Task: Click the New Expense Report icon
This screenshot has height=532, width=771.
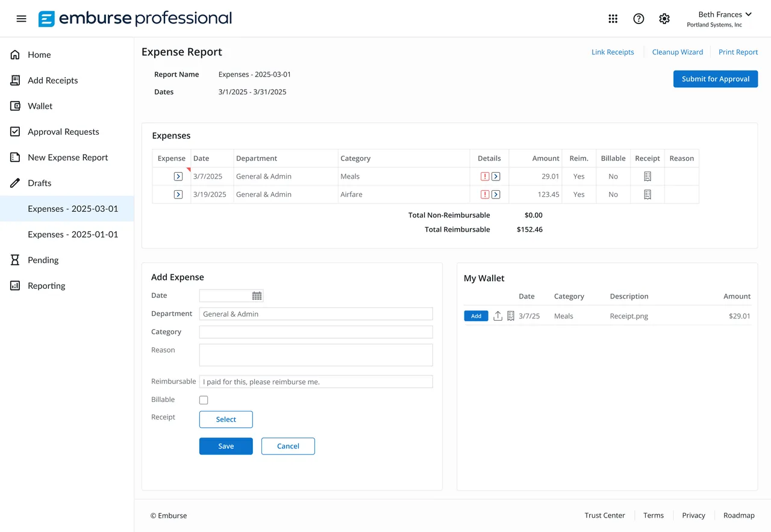Action: click(15, 157)
